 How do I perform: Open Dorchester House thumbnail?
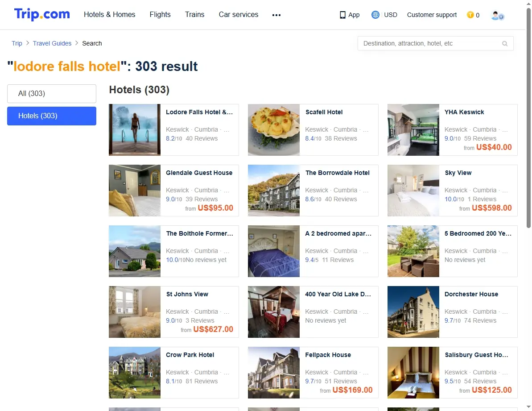(413, 312)
